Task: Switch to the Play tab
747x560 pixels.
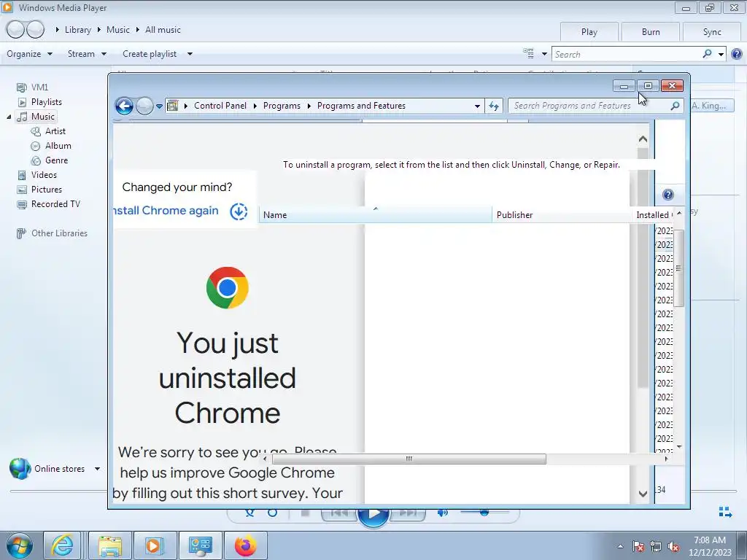Action: pyautogui.click(x=589, y=32)
